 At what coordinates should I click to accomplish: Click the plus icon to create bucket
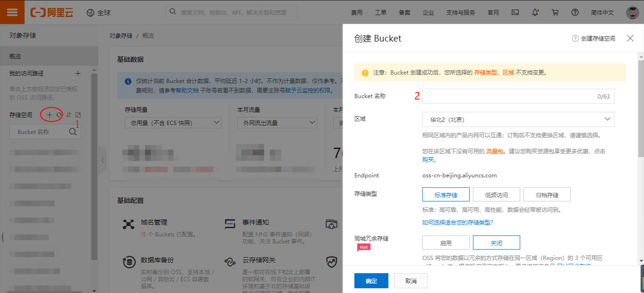click(50, 115)
